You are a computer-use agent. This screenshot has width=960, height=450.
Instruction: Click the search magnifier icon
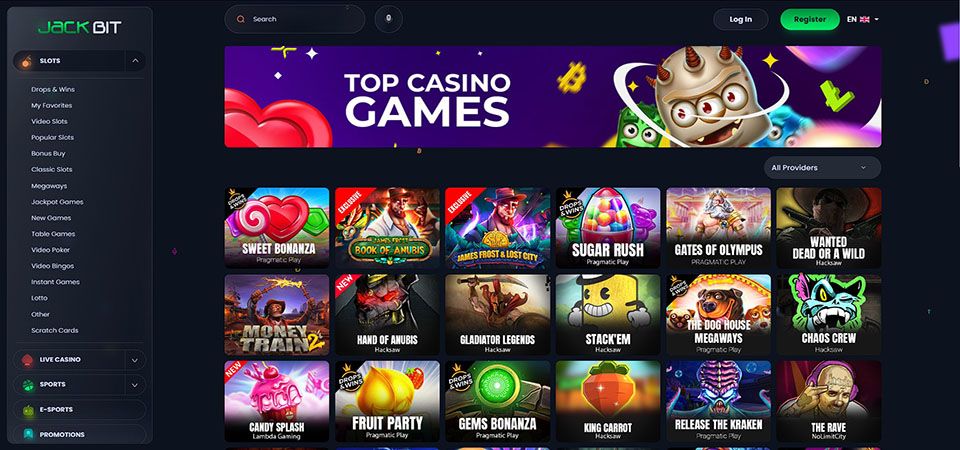click(241, 20)
